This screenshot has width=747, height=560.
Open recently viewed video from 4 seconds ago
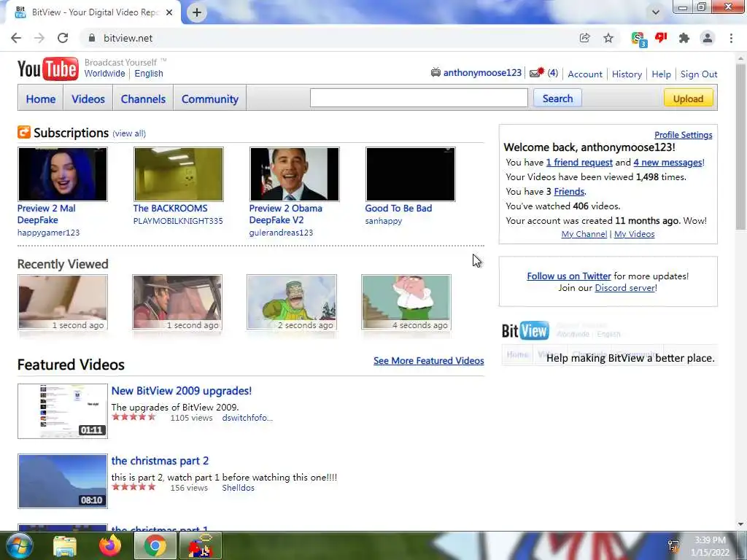[x=406, y=302]
